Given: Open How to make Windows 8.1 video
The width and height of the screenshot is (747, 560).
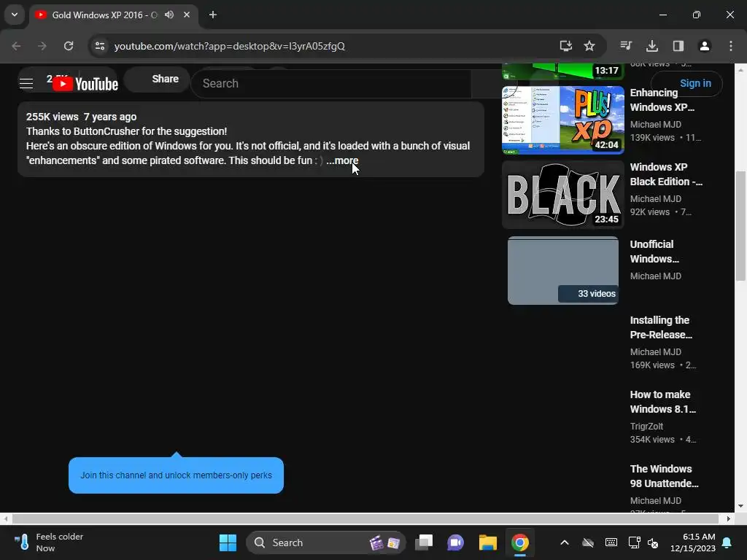Looking at the screenshot, I should [x=662, y=402].
